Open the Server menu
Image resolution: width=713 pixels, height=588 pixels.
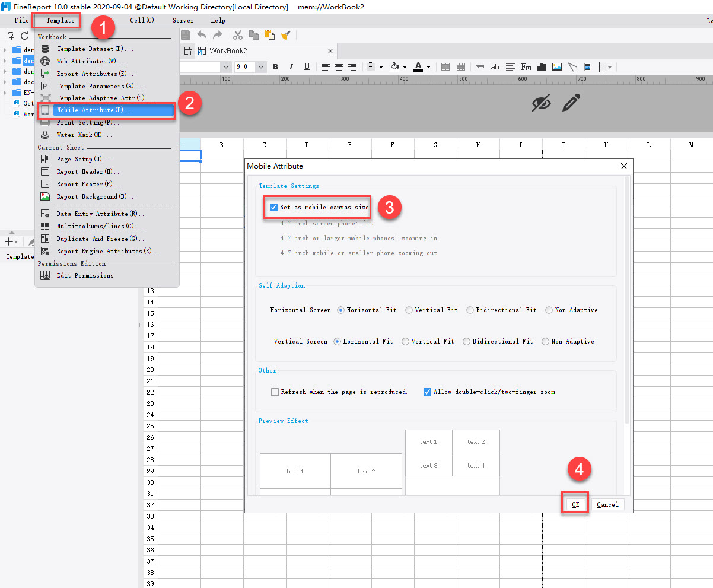pos(183,20)
